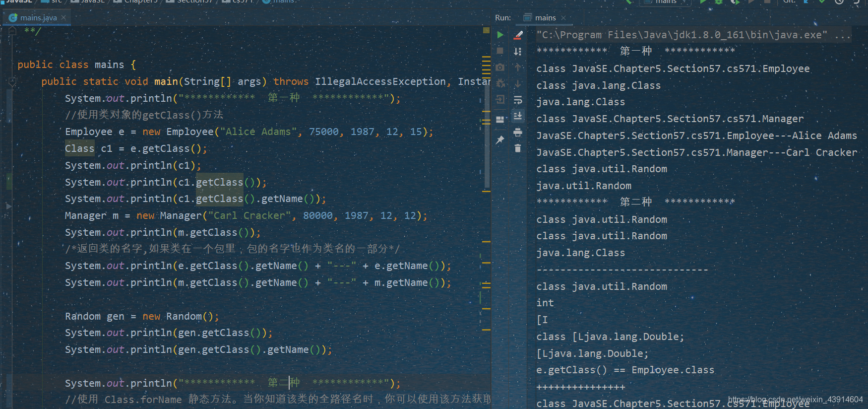The width and height of the screenshot is (868, 409).
Task: Click 'public class mains {' line
Action: [x=76, y=65]
